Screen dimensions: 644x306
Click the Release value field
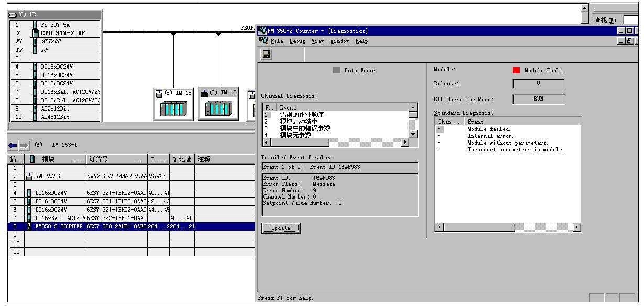point(539,83)
